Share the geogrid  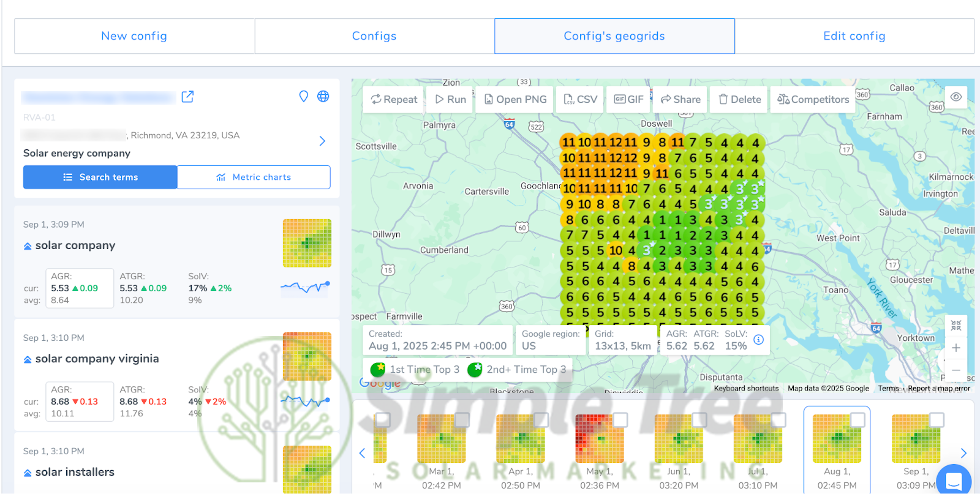point(680,99)
